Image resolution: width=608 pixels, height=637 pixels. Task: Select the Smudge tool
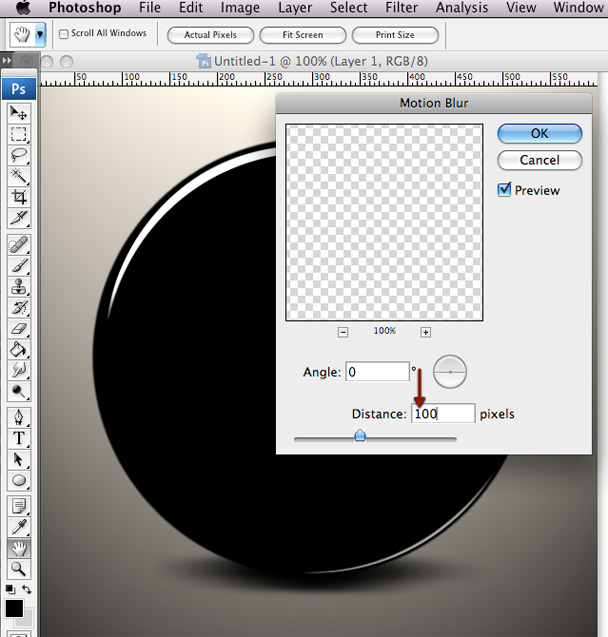pyautogui.click(x=18, y=370)
